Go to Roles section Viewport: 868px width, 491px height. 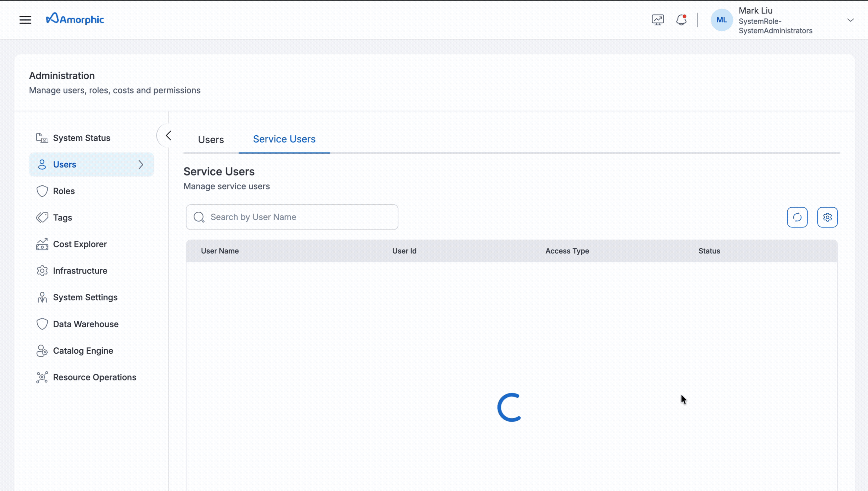point(64,191)
